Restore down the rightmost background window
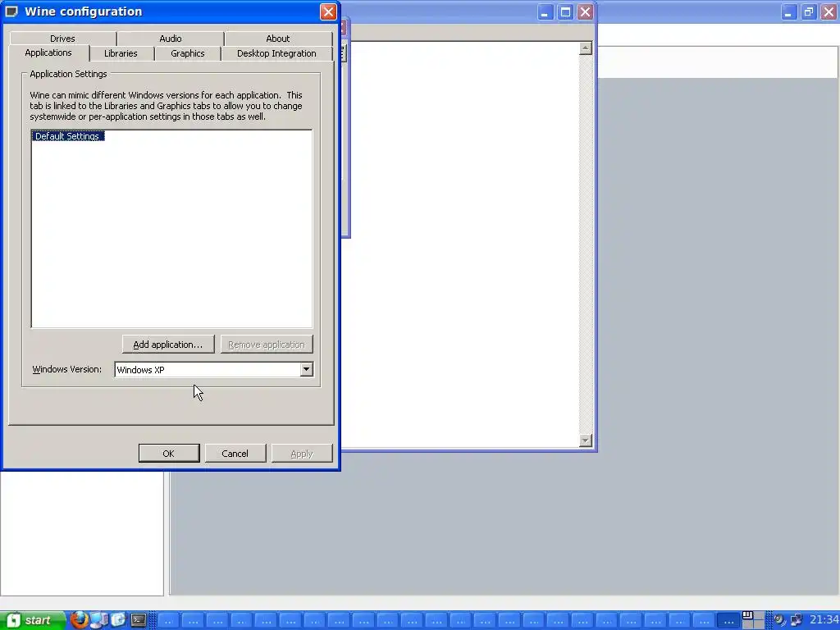This screenshot has width=840, height=630. coord(808,11)
